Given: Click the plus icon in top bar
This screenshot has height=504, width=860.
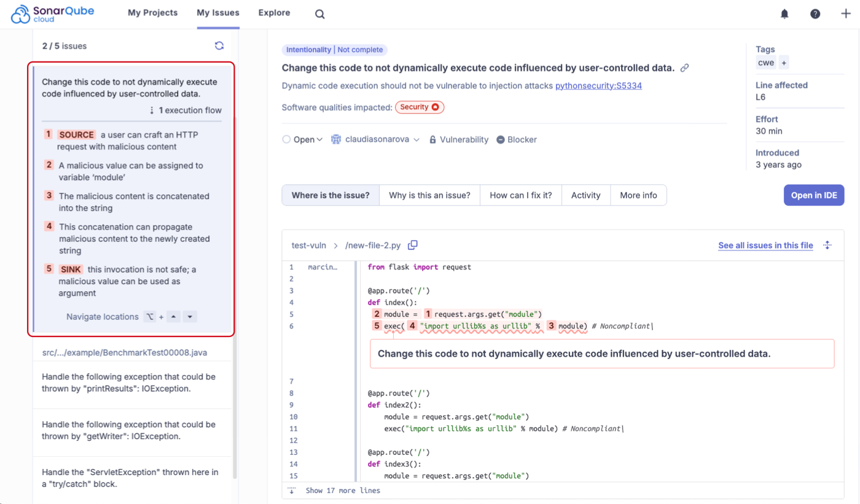Looking at the screenshot, I should (845, 14).
